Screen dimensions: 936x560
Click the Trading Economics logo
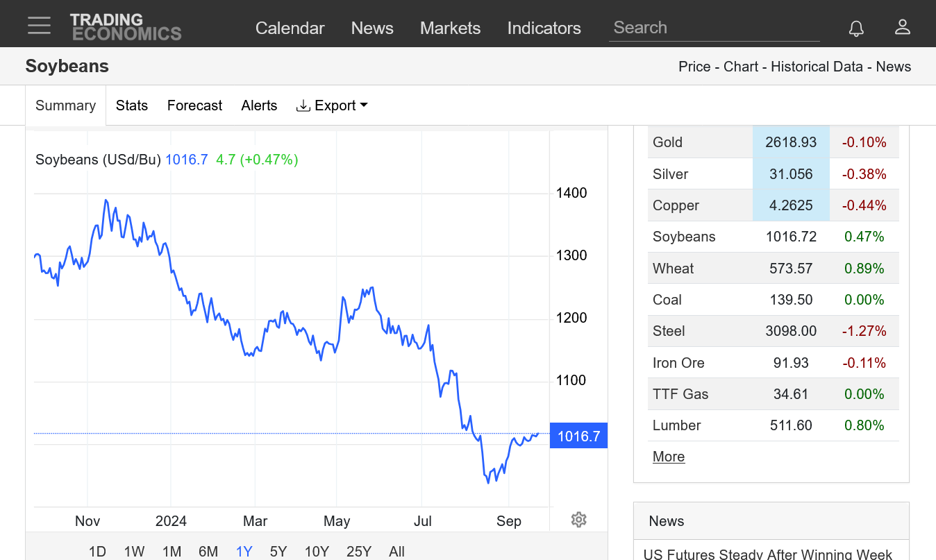pyautogui.click(x=126, y=27)
